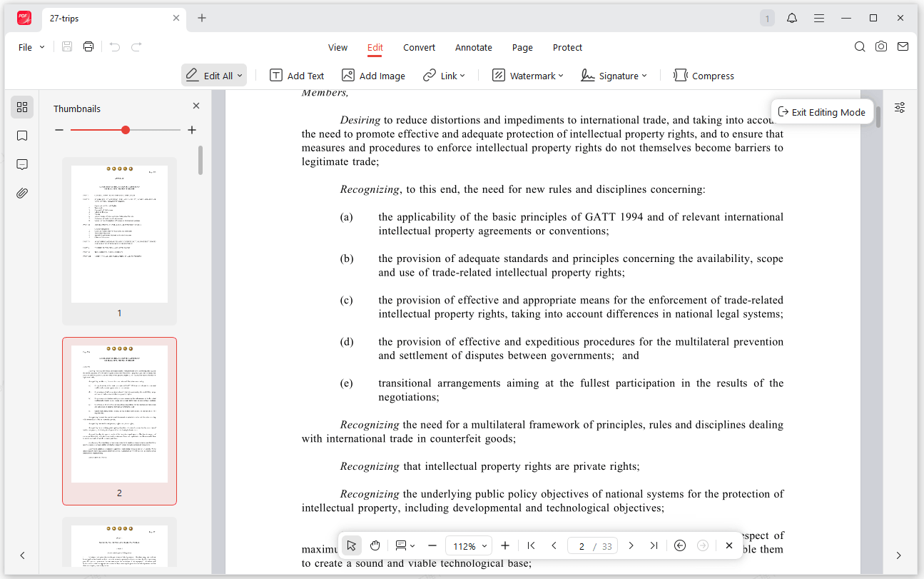Open a new tab with plus

click(x=202, y=18)
